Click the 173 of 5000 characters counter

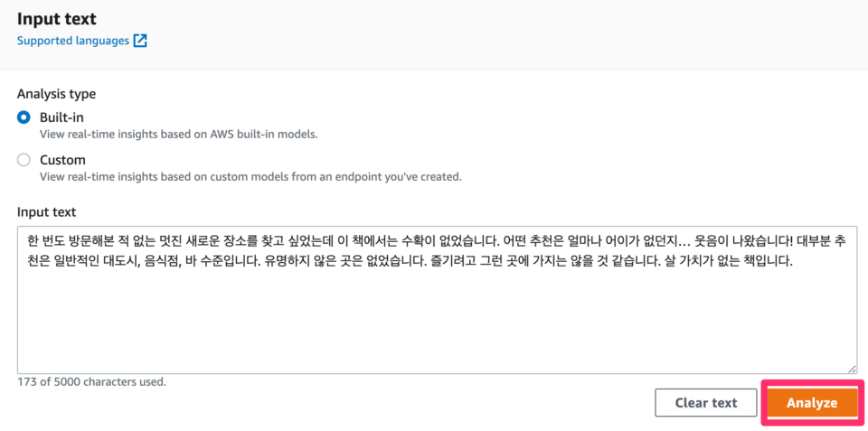(92, 382)
